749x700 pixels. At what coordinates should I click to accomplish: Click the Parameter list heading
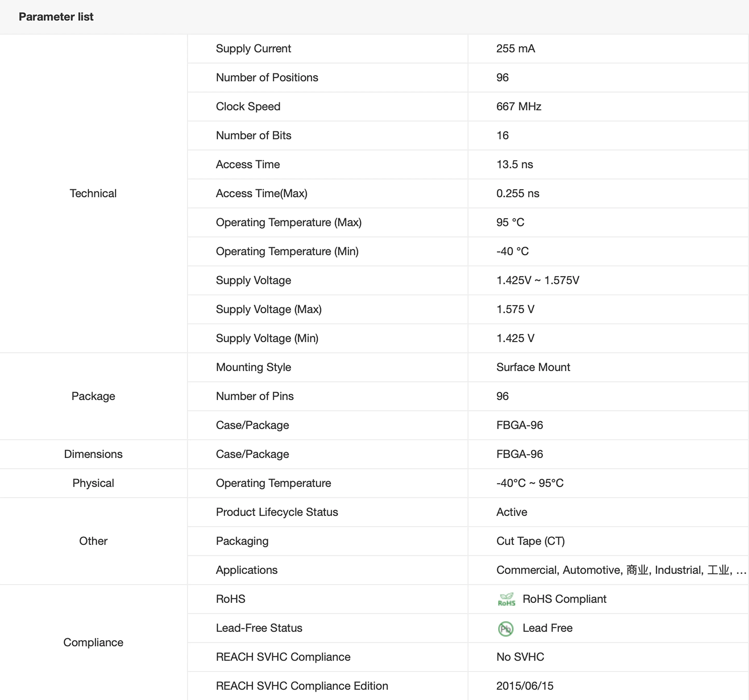(56, 17)
